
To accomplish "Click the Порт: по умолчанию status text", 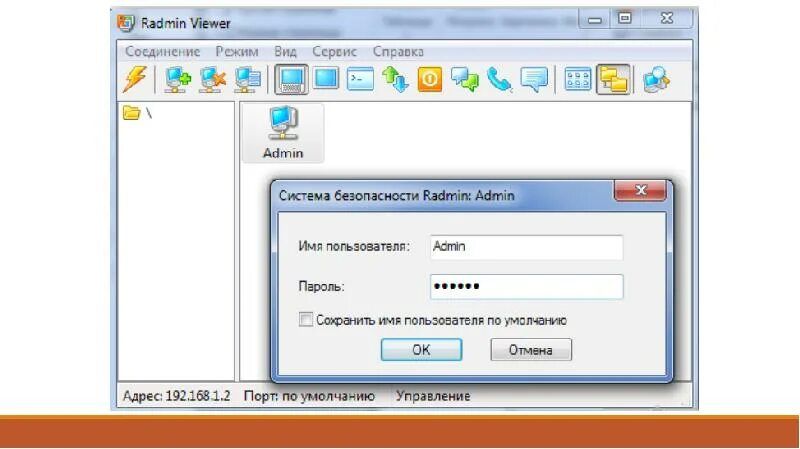I will 309,396.
